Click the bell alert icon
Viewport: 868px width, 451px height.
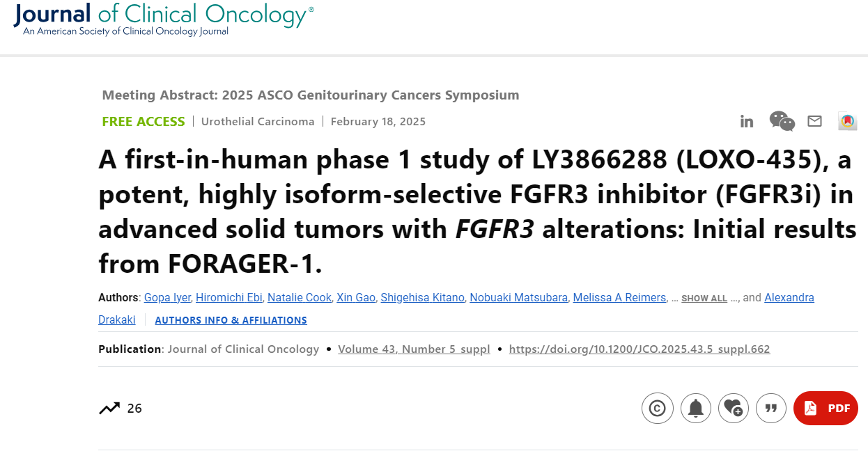tap(696, 408)
